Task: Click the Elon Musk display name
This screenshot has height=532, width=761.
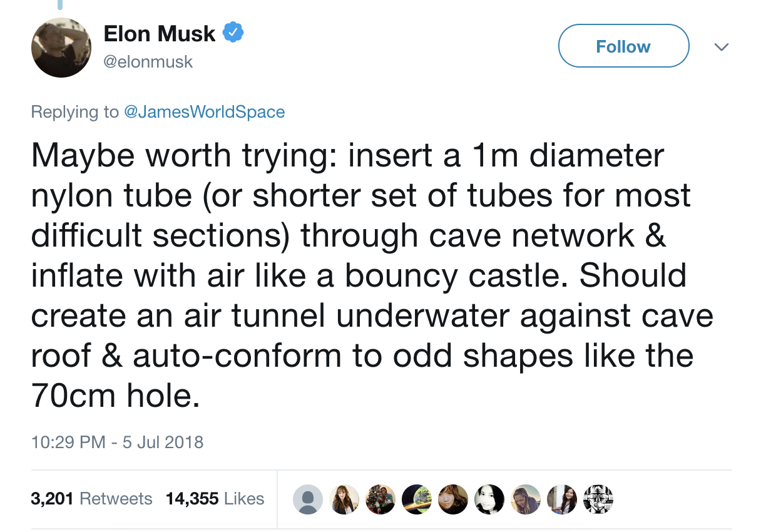Action: 159,33
